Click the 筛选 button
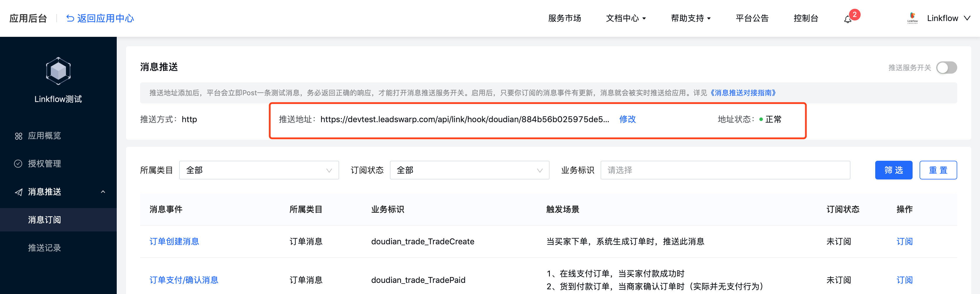Viewport: 980px width, 294px height. (x=894, y=170)
